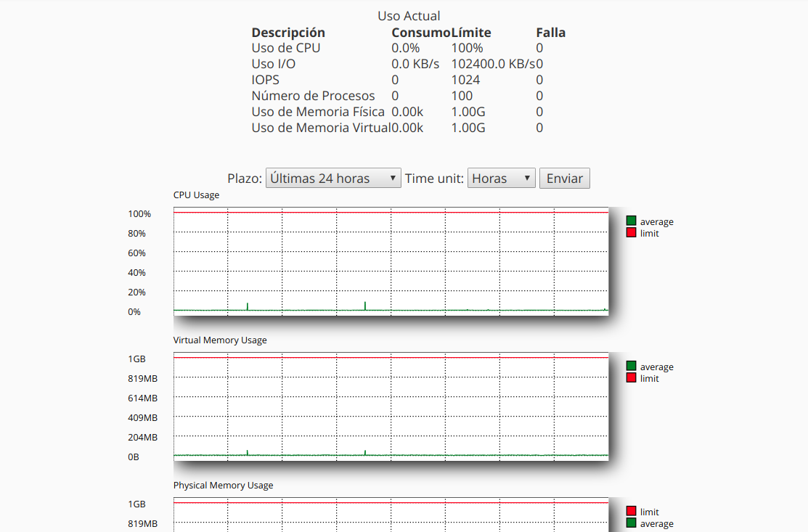Click the 'Uso de Memoria Física' row label
The image size is (808, 532).
point(318,112)
